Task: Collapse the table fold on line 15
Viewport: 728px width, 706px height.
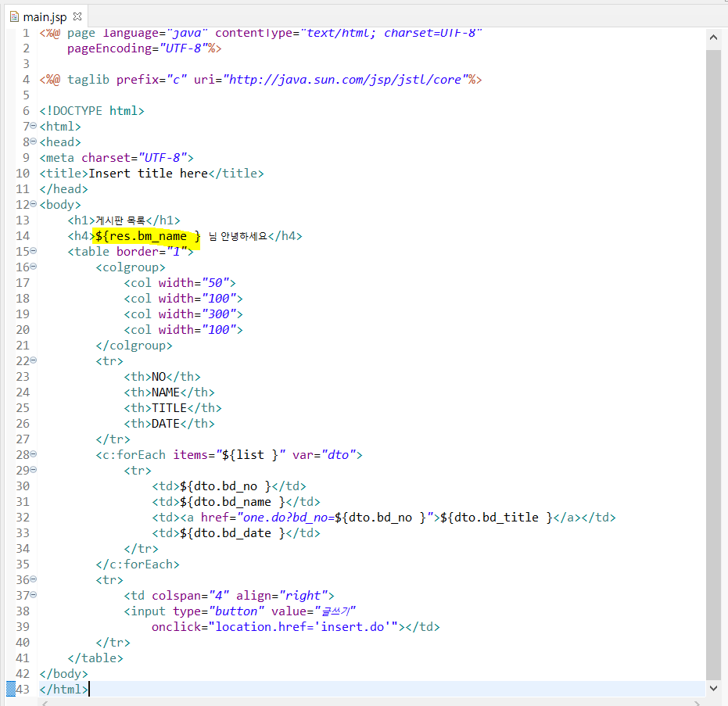Action: click(x=34, y=251)
